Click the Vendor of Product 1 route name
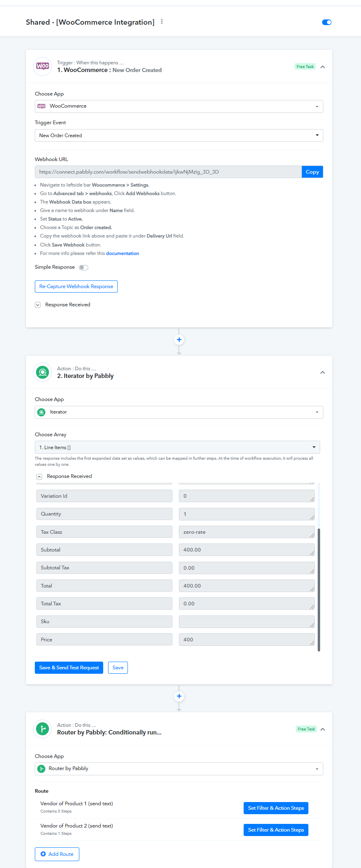This screenshot has width=361, height=868. pyautogui.click(x=76, y=804)
